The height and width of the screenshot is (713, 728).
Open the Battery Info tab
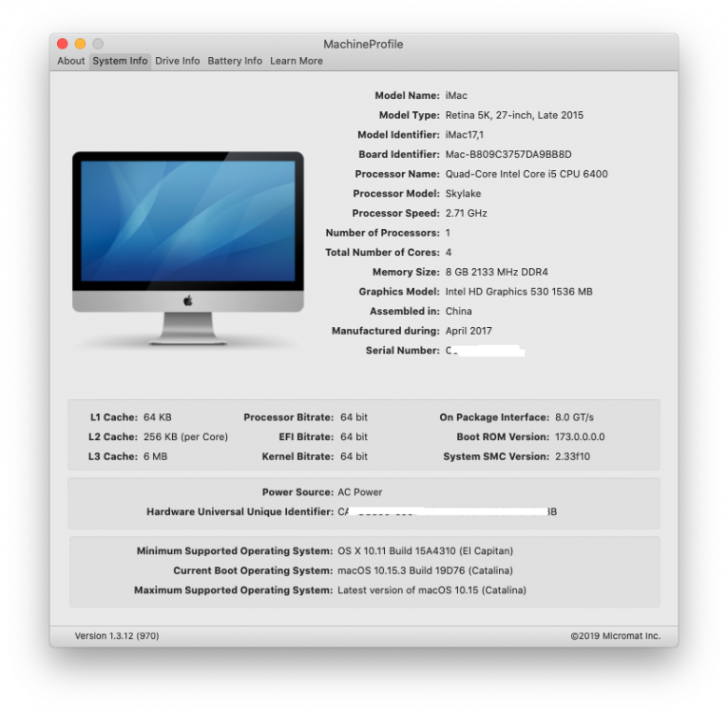point(235,61)
